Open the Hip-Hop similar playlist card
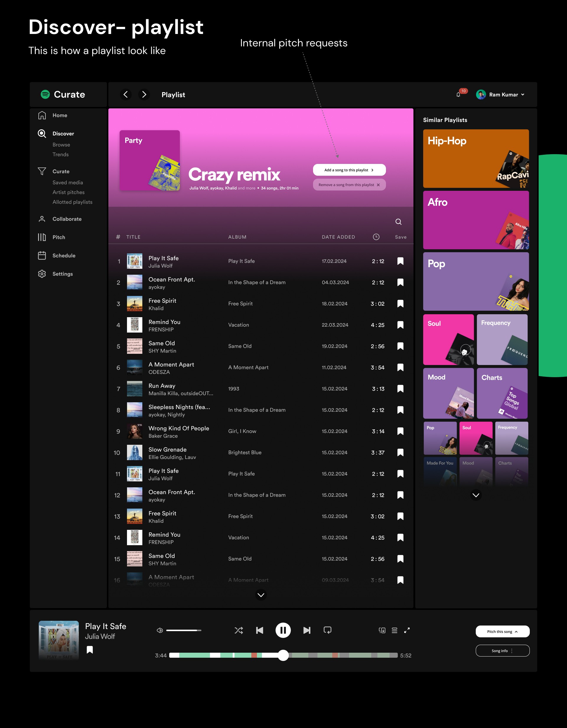This screenshot has width=567, height=728. 476,159
